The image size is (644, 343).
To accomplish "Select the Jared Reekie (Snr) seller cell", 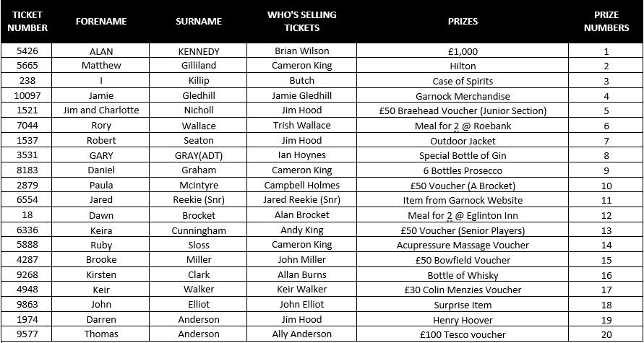I will [302, 200].
